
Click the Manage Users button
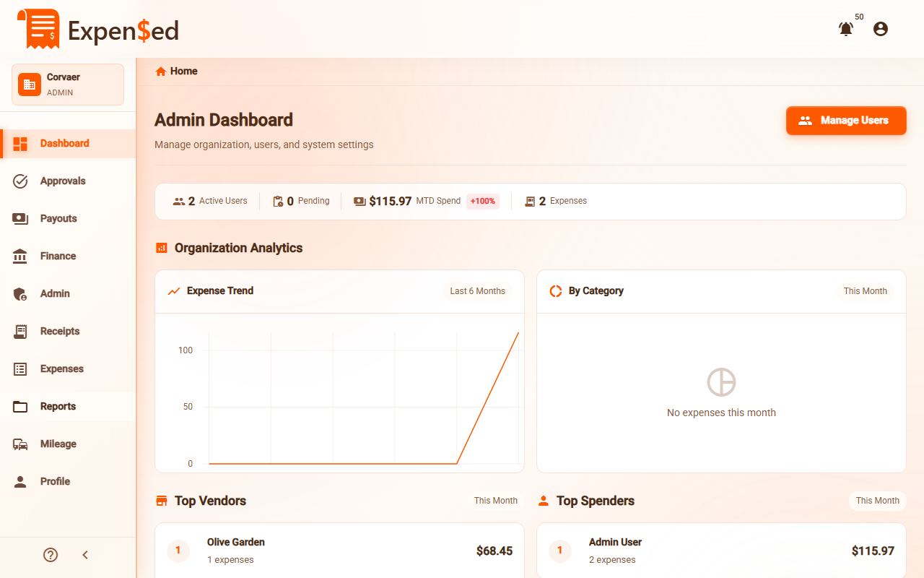pyautogui.click(x=845, y=121)
